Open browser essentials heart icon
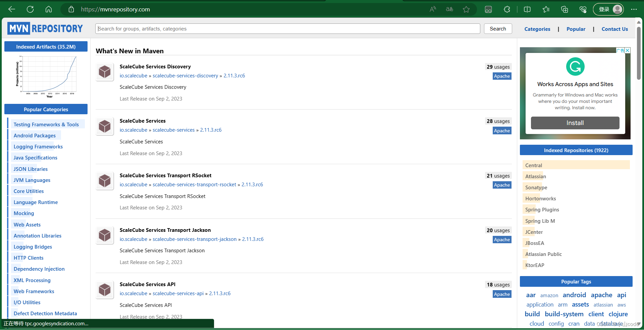 [583, 9]
